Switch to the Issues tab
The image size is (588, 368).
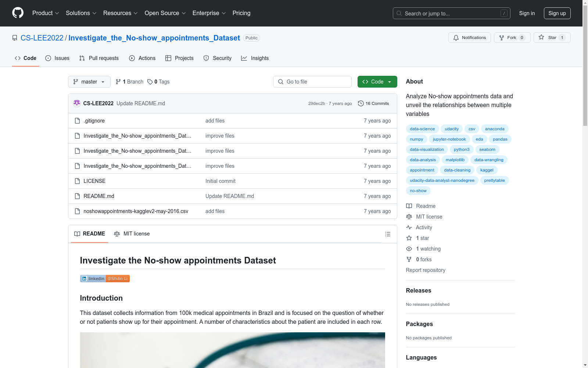pyautogui.click(x=57, y=58)
